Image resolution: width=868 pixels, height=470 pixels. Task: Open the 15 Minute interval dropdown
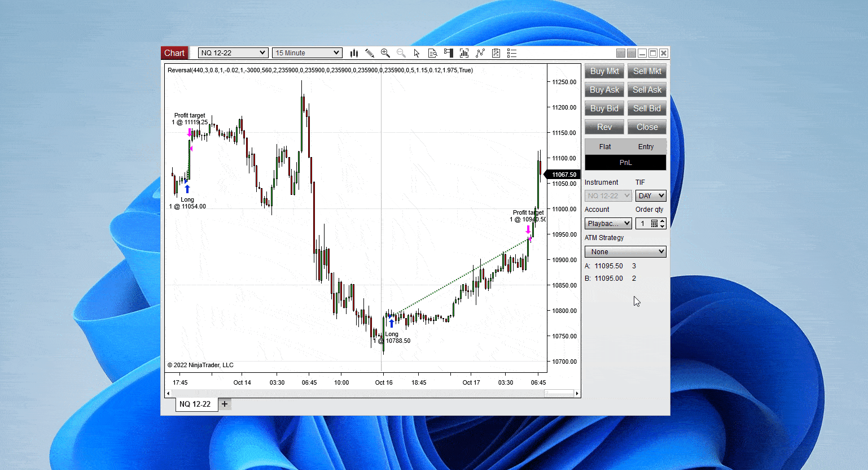307,53
